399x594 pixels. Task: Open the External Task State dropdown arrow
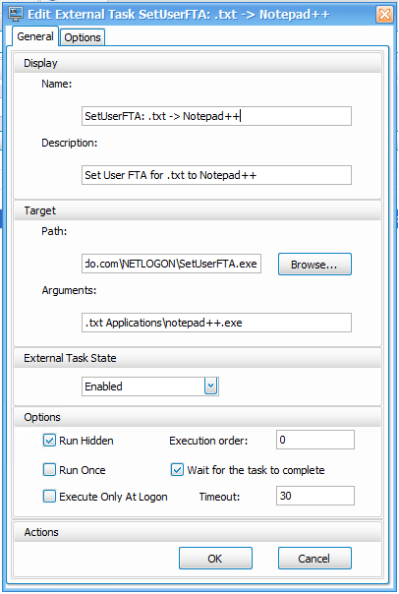click(x=211, y=386)
